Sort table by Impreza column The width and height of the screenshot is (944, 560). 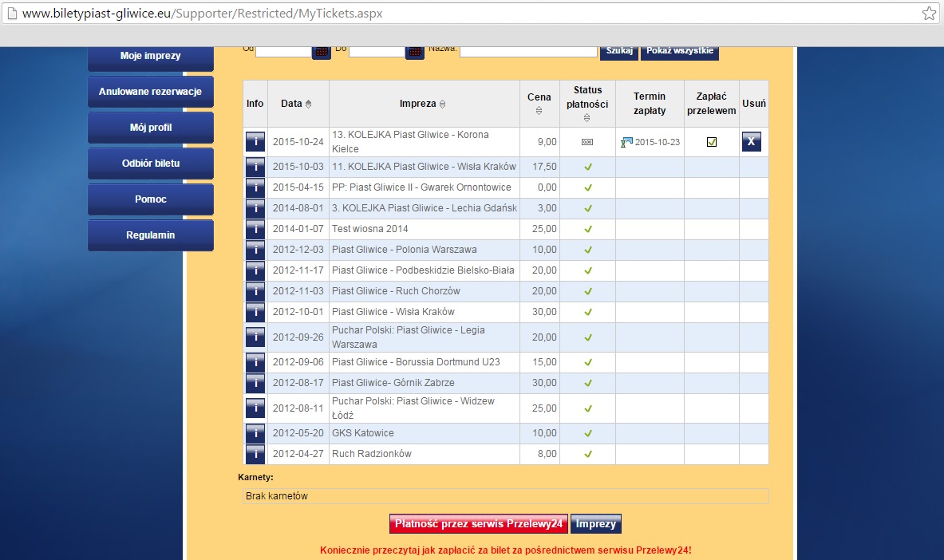point(442,104)
